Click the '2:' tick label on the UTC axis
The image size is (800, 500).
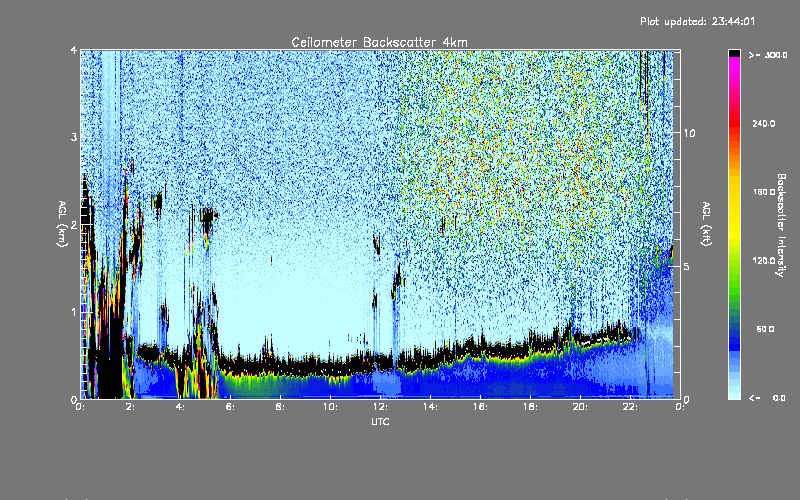point(130,407)
